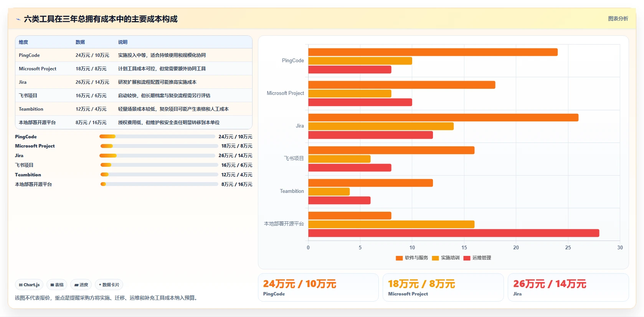Viewport: 644px width, 317px height.
Task: Click description 计划工具成本可控，但常需要额外协同工具
Action: point(162,69)
